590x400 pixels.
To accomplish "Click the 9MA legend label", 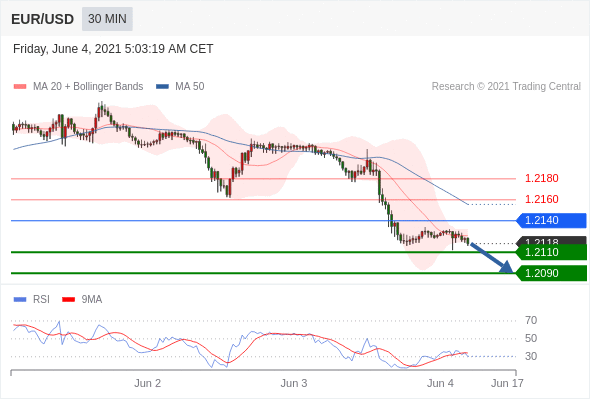I will point(92,300).
